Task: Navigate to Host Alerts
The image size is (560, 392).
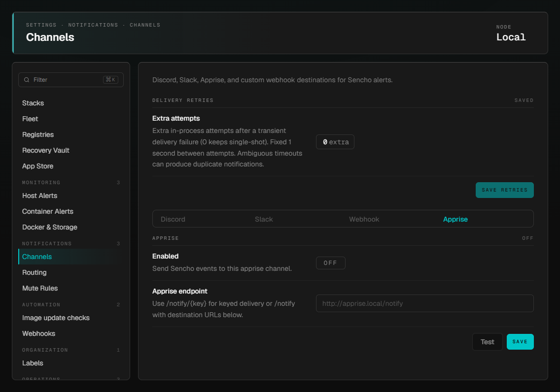Action: point(39,196)
